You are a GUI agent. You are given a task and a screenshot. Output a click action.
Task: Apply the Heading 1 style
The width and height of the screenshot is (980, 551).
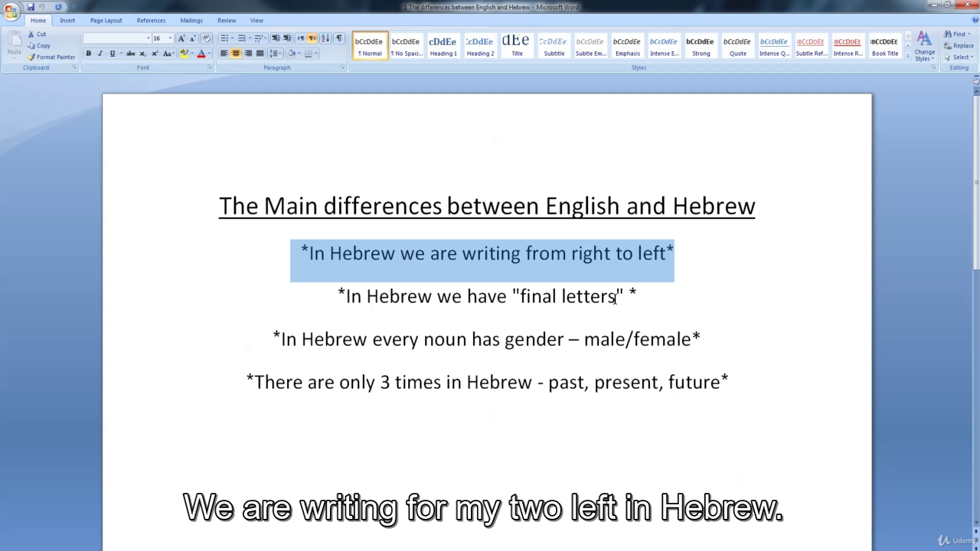click(443, 46)
